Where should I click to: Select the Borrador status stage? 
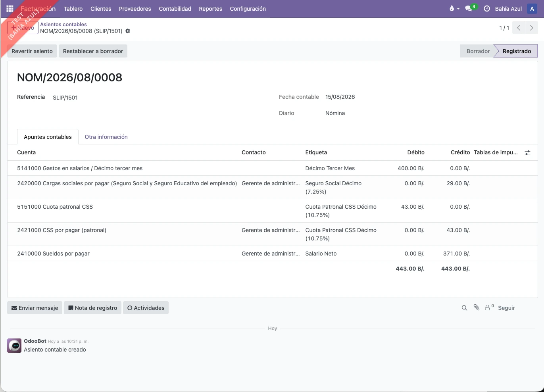coord(478,51)
